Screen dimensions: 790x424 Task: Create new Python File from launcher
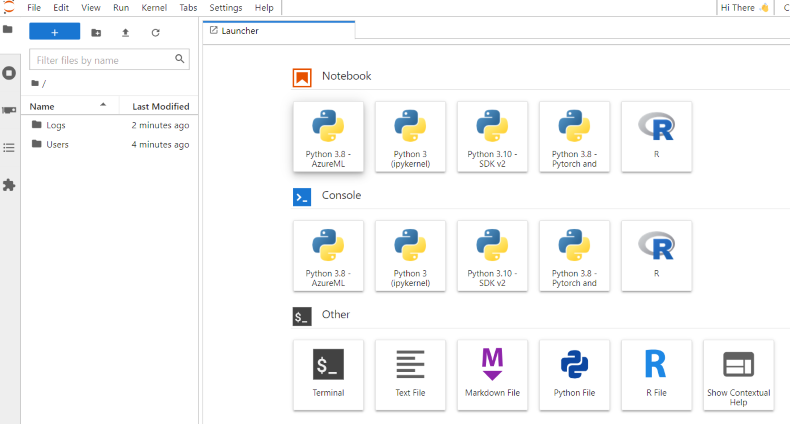point(574,374)
